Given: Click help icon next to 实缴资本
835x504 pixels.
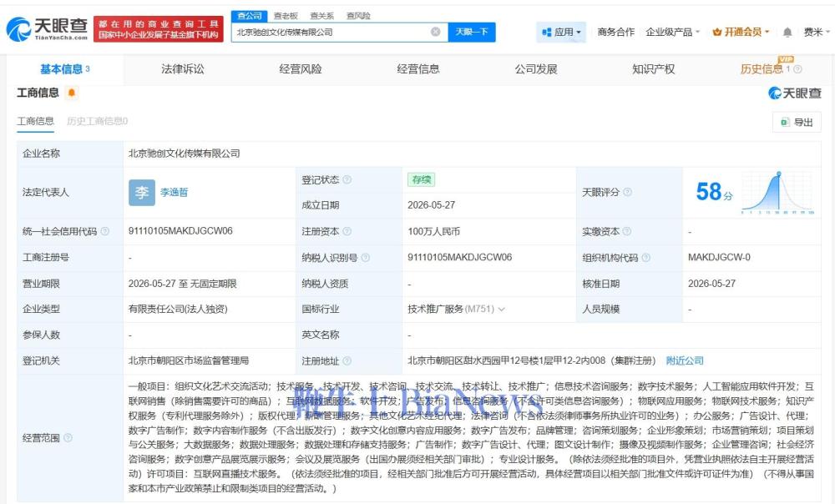Looking at the screenshot, I should [627, 231].
